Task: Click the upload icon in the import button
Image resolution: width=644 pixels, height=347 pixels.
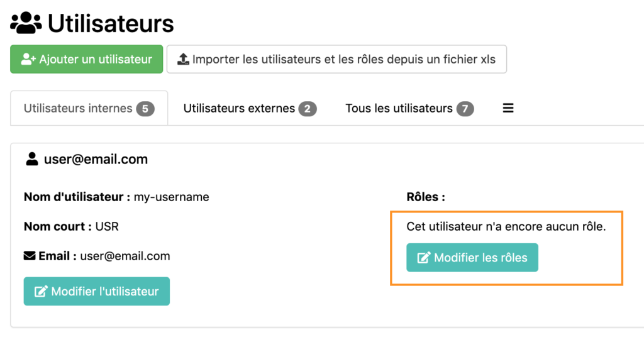Action: [x=183, y=60]
